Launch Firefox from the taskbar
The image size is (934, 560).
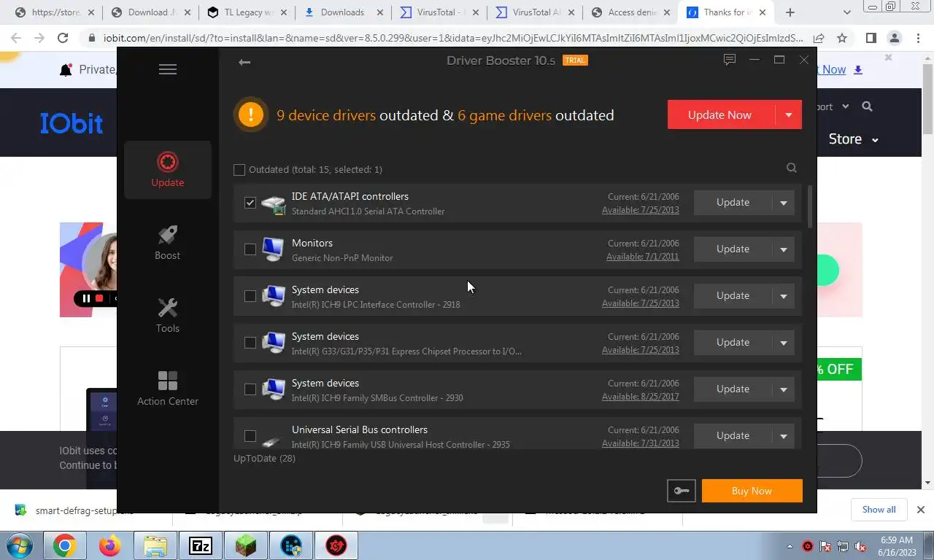109,545
